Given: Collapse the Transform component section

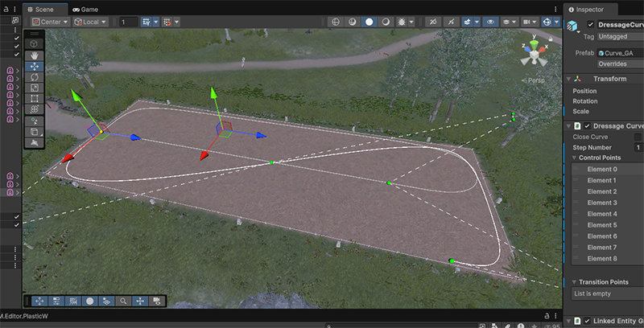Looking at the screenshot, I should click(x=568, y=79).
